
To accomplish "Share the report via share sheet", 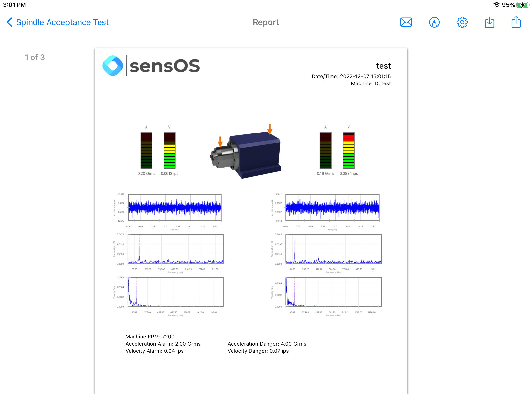I will (516, 22).
